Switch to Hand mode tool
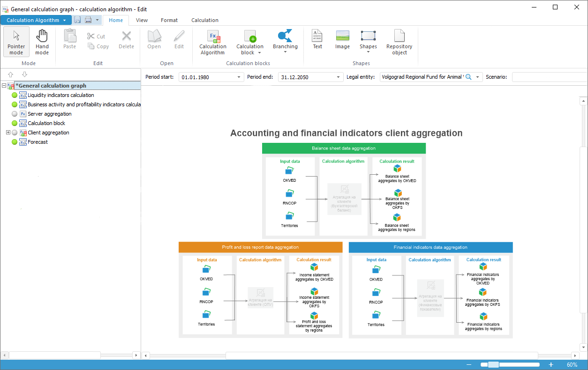Viewport: 588px width, 370px height. click(x=42, y=42)
